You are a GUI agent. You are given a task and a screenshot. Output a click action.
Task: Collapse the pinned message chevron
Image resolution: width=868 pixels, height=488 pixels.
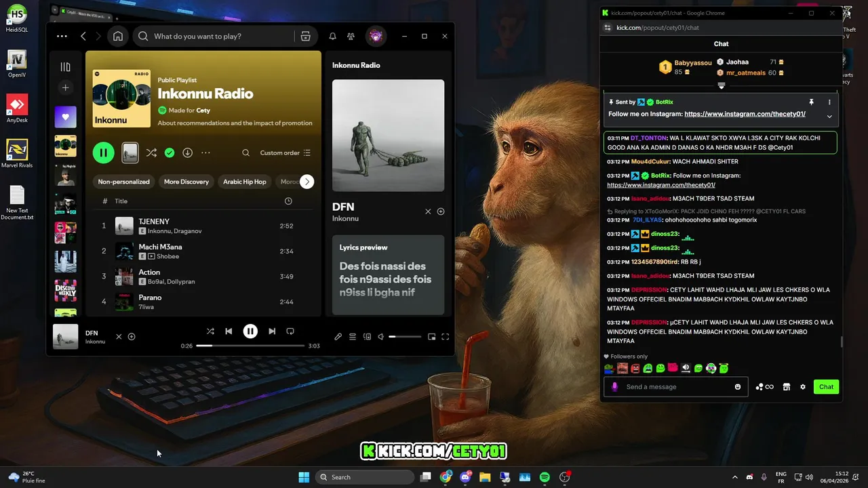(x=829, y=117)
